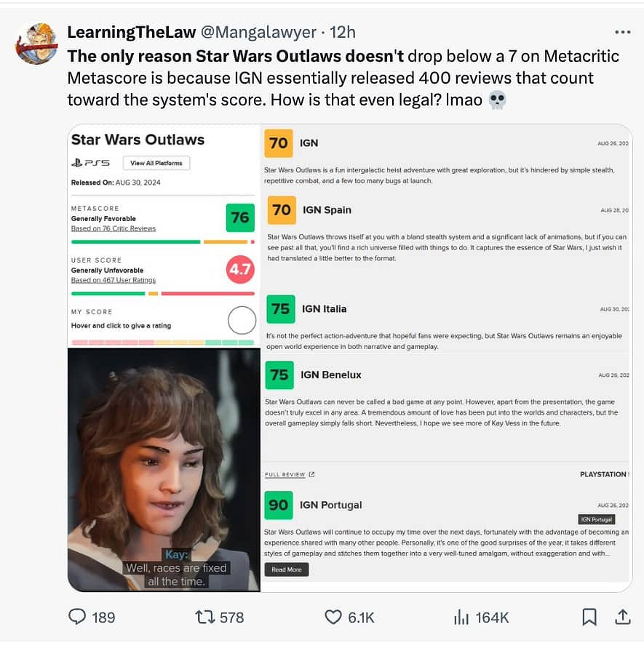This screenshot has width=644, height=651.
Task: Open Based on 467 User Ratings link
Action: click(x=114, y=280)
